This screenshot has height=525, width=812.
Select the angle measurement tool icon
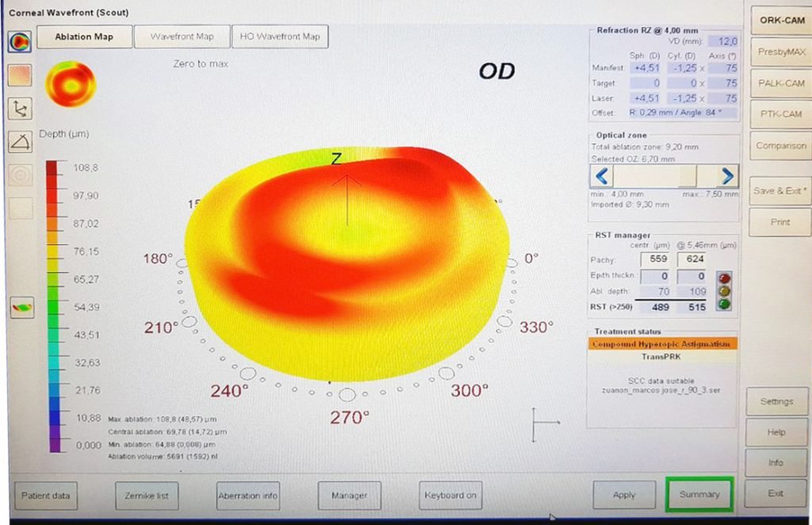click(21, 140)
